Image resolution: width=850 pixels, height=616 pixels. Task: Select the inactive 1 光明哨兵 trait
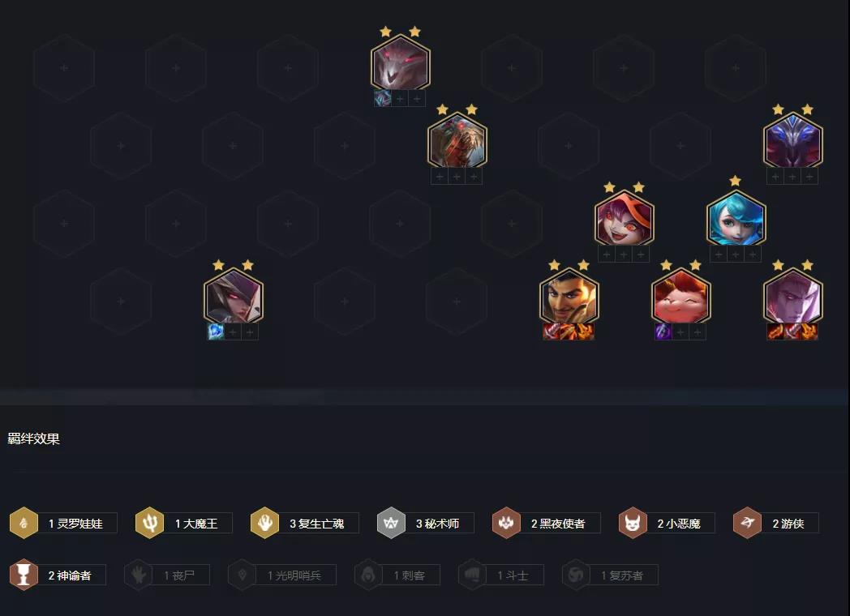tap(282, 575)
